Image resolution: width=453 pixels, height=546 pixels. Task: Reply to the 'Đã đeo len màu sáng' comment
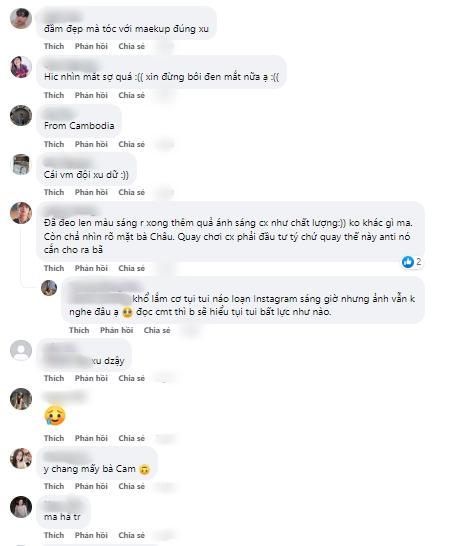pos(91,268)
